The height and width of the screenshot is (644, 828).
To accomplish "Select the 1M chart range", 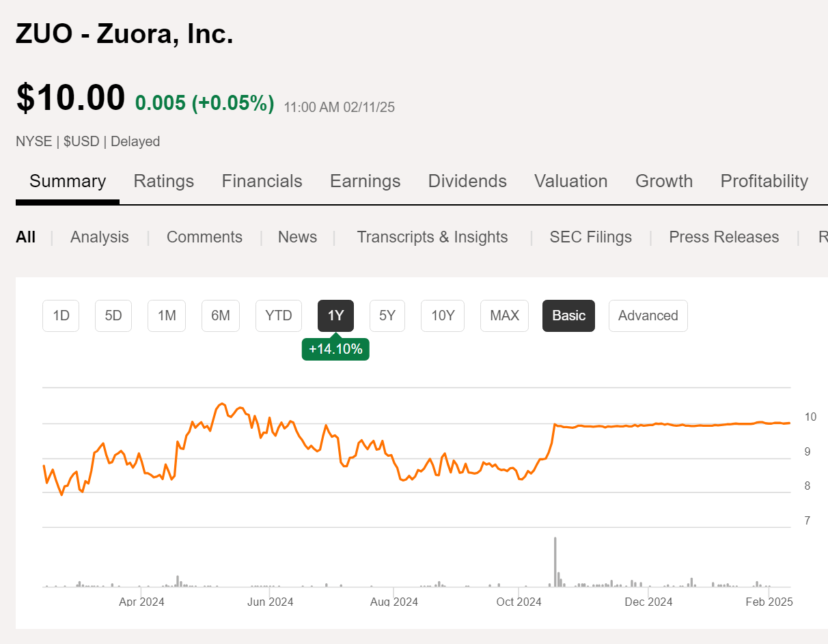I will tap(167, 316).
